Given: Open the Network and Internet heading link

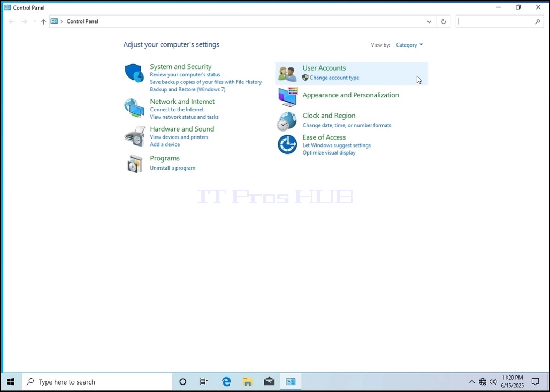Looking at the screenshot, I should (182, 101).
